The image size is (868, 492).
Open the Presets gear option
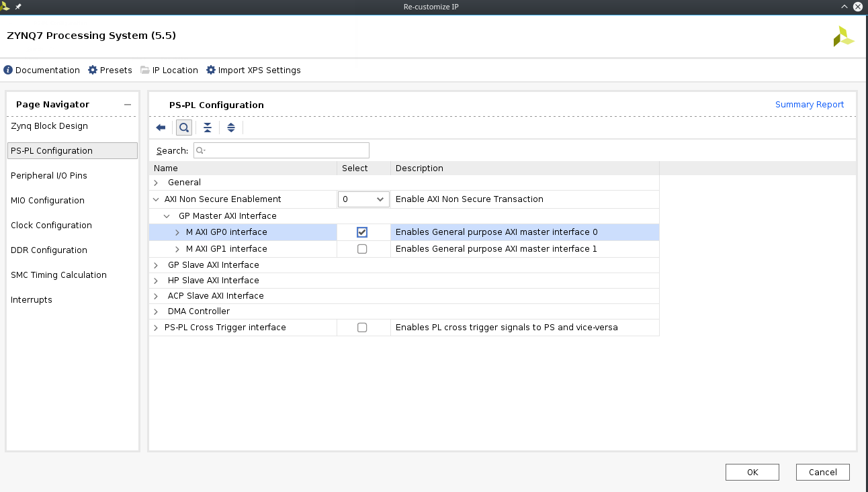[x=110, y=70]
